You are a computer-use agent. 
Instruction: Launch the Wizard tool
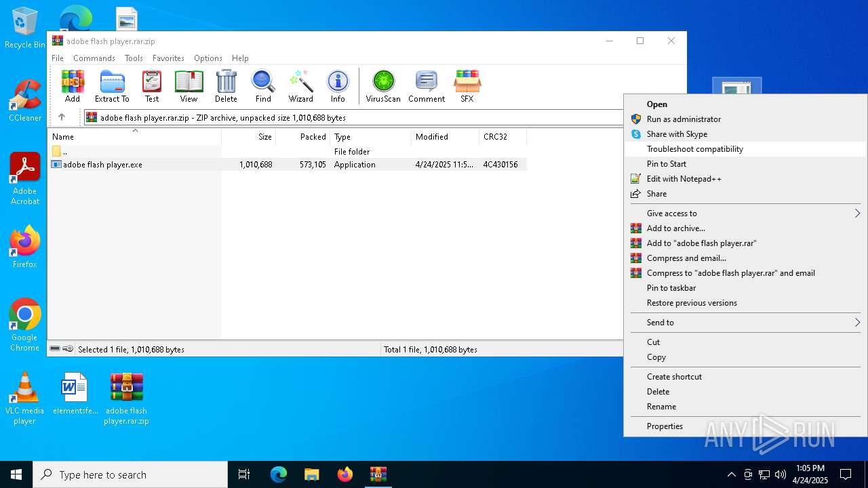click(301, 87)
